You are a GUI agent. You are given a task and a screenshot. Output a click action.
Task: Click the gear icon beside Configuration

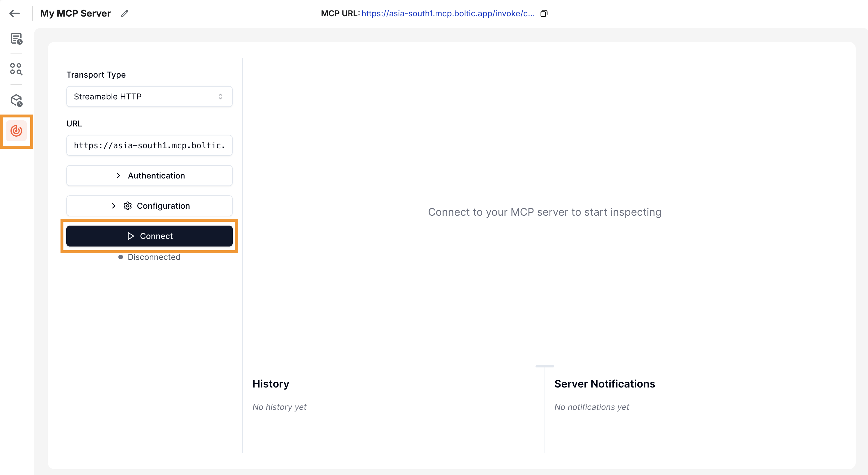[127, 206]
